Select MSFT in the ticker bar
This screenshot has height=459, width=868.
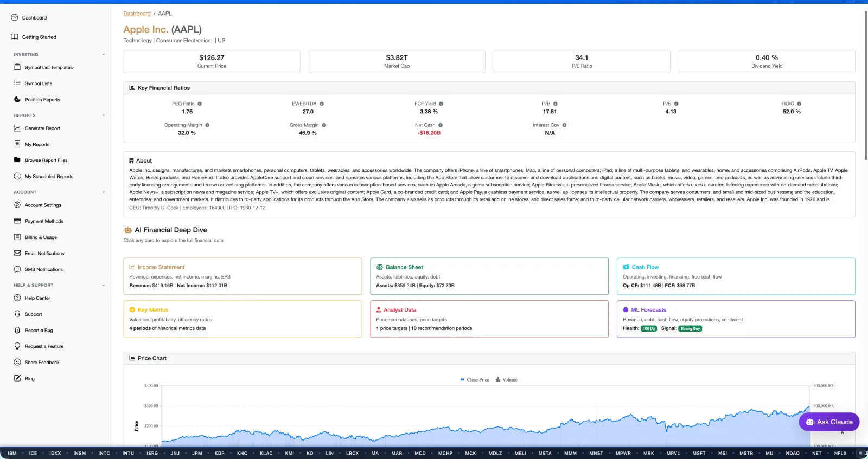699,454
